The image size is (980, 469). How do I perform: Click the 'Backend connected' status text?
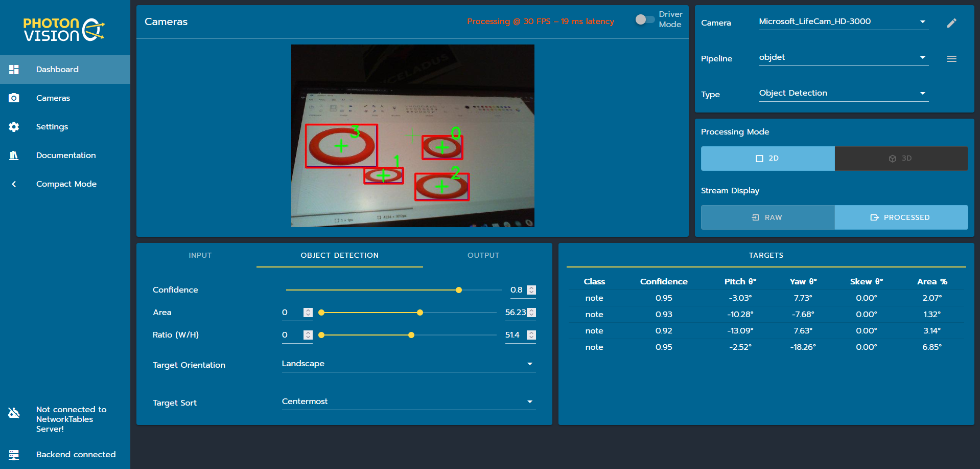[x=76, y=455]
